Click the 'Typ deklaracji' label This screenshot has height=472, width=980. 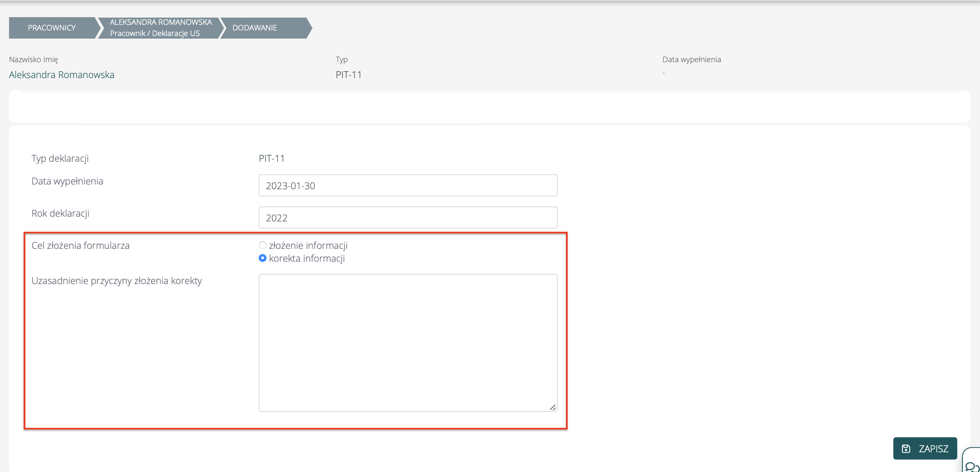tap(60, 158)
